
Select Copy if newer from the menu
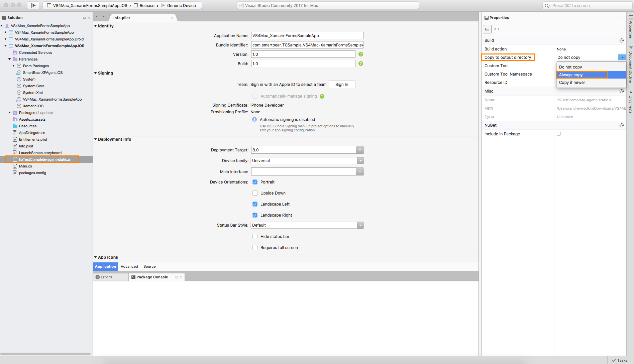click(572, 82)
